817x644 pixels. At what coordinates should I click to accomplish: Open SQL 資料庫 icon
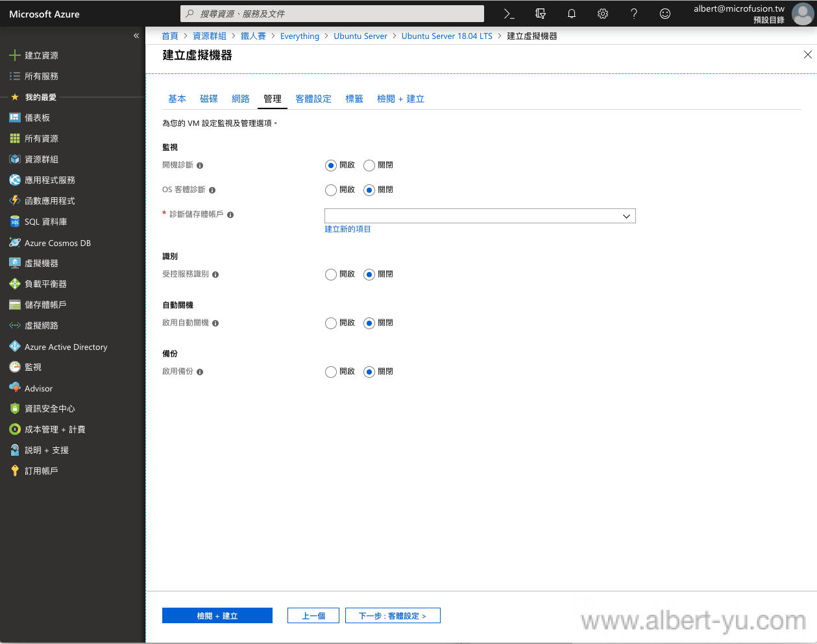point(15,221)
